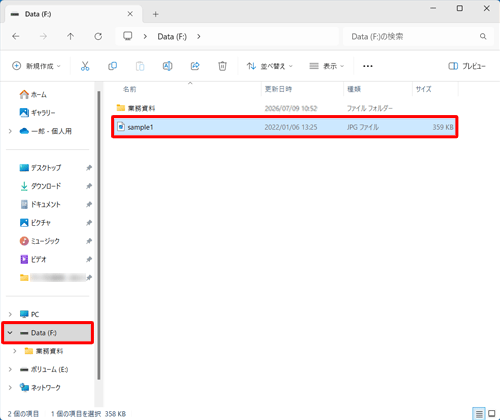This screenshot has height=420, width=500.
Task: Open the 並べ替え sort dropdown
Action: click(269, 66)
